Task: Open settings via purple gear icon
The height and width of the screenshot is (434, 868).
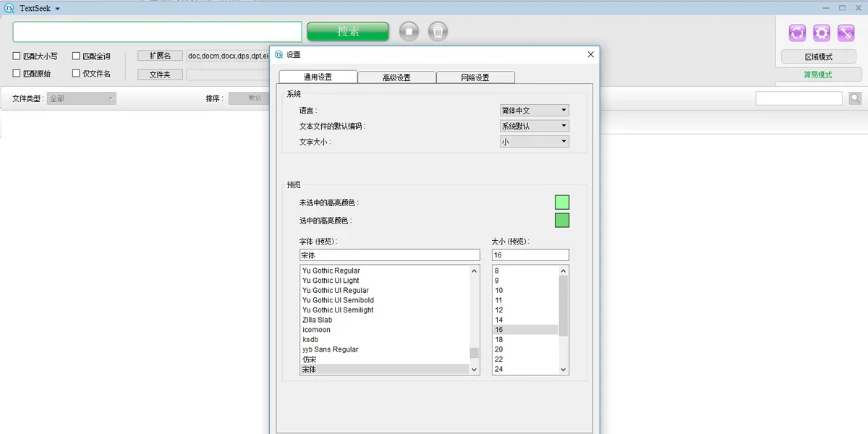Action: 822,33
